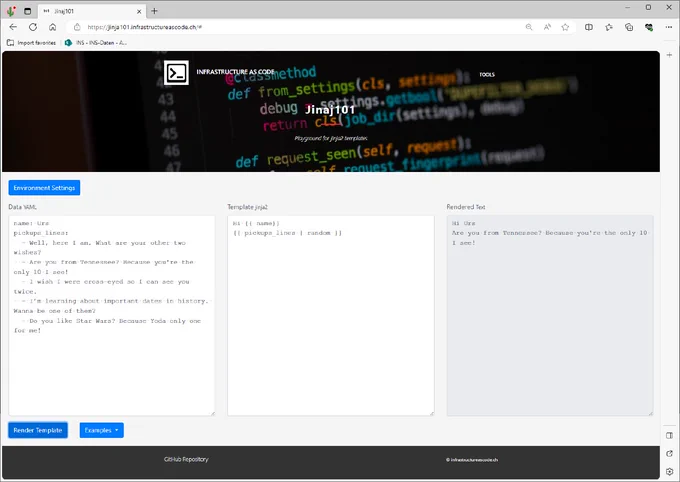Click the 'Template jinja2' label
680x482 pixels.
pyautogui.click(x=248, y=207)
